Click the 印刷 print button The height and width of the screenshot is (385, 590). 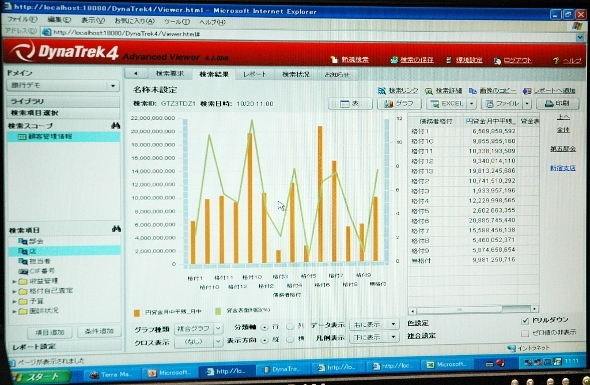click(558, 103)
